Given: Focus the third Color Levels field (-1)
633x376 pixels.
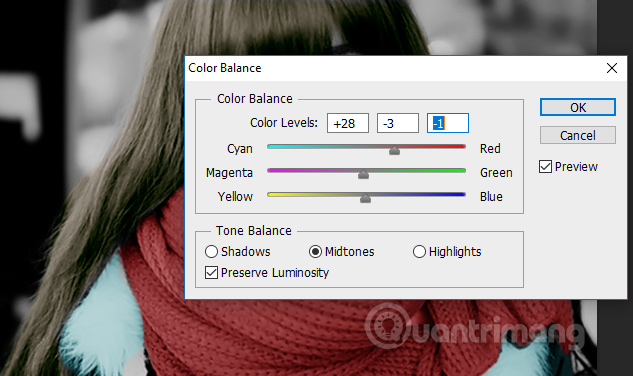Looking at the screenshot, I should (x=448, y=123).
